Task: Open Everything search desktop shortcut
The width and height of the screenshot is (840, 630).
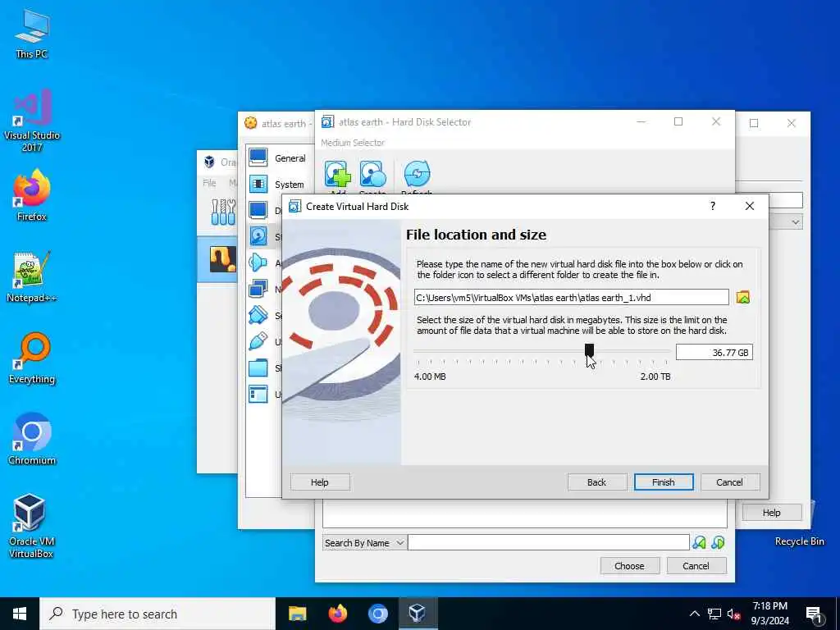Action: pos(32,358)
